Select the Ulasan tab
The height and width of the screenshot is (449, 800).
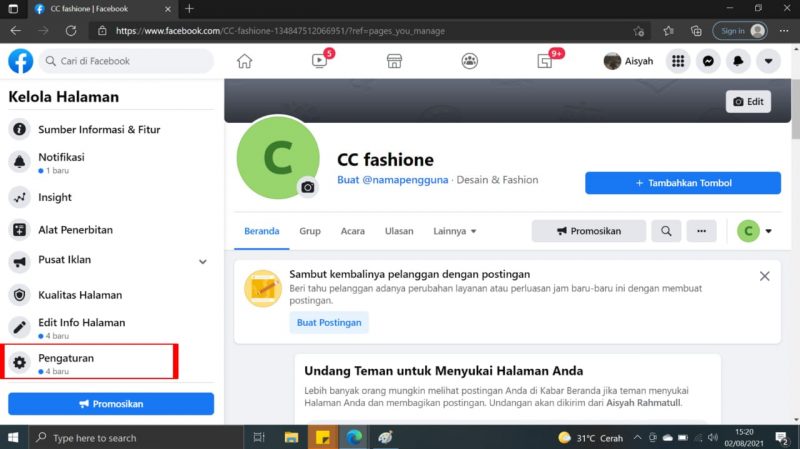click(399, 231)
